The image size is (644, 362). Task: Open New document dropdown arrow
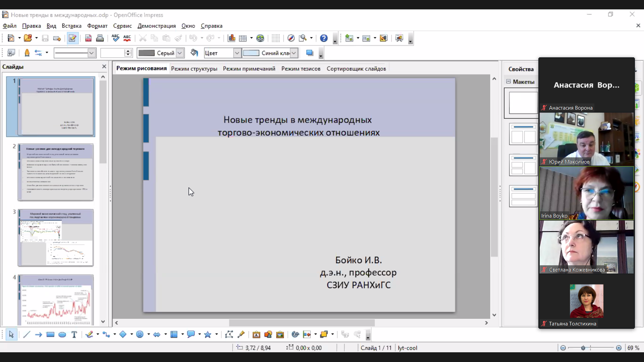[x=19, y=38]
